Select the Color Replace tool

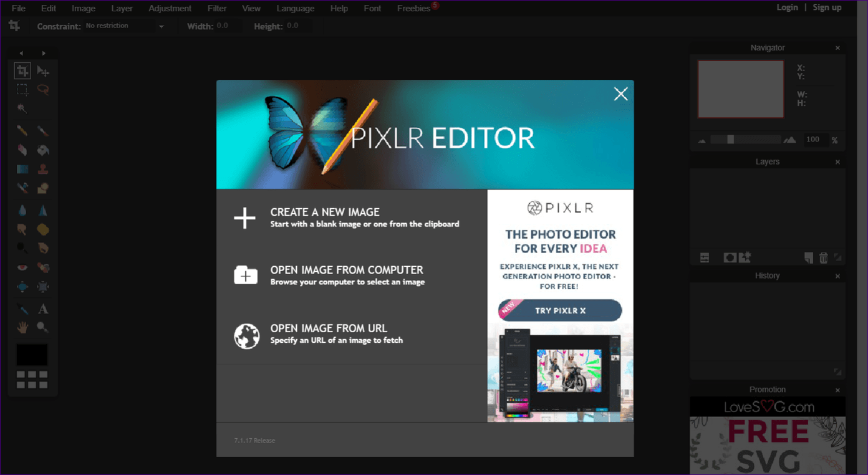tap(22, 188)
